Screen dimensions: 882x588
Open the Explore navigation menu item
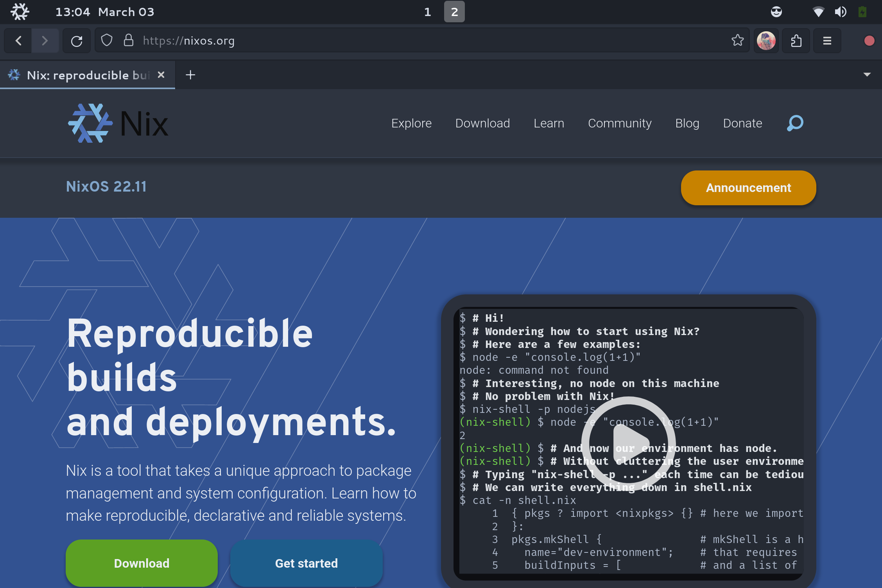(411, 123)
